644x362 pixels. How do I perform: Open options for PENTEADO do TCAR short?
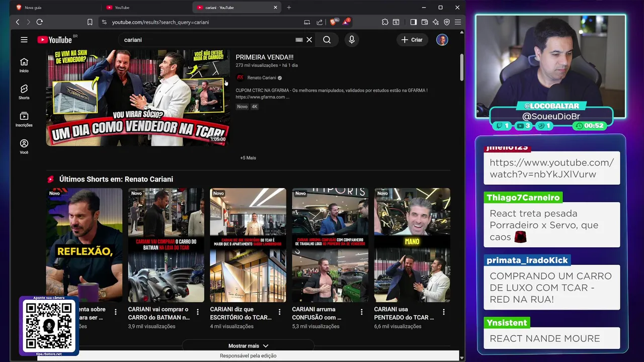coord(444,312)
